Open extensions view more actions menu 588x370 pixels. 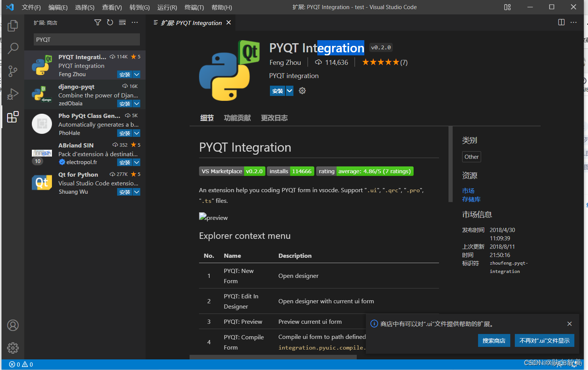pos(135,23)
